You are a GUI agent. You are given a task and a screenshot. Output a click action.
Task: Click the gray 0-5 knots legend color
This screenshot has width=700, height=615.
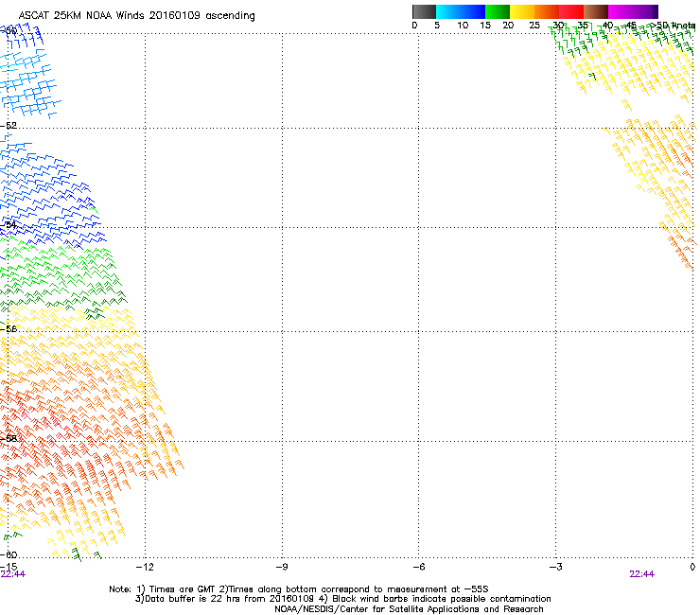424,11
